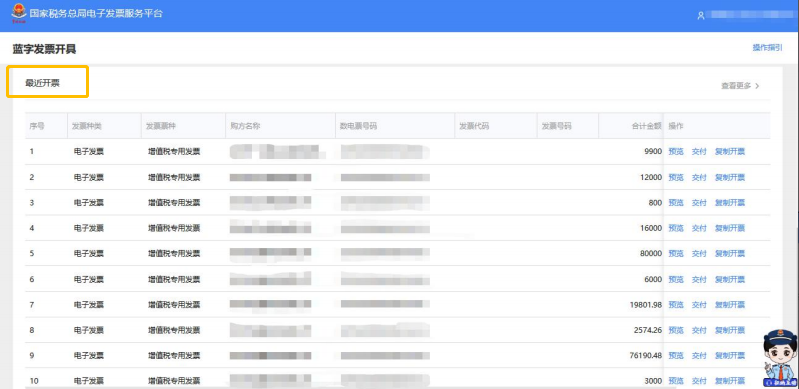799x389 pixels.
Task: Select the 9900 amount cell
Action: pyautogui.click(x=653, y=151)
